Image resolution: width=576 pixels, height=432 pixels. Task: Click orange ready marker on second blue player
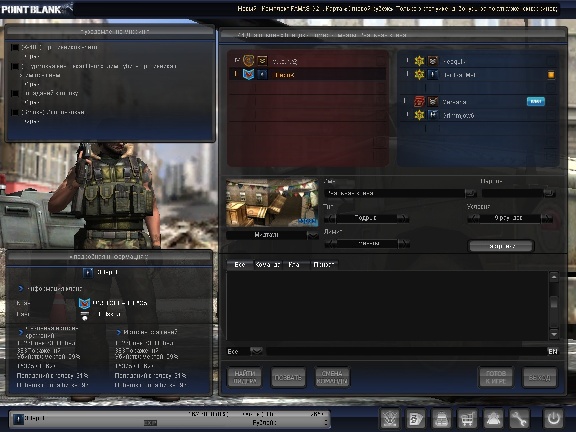[551, 75]
